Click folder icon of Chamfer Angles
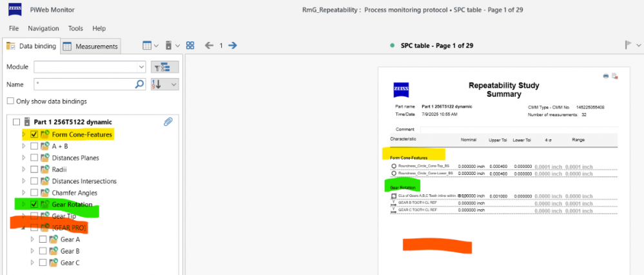This screenshot has height=275, width=644. point(44,192)
